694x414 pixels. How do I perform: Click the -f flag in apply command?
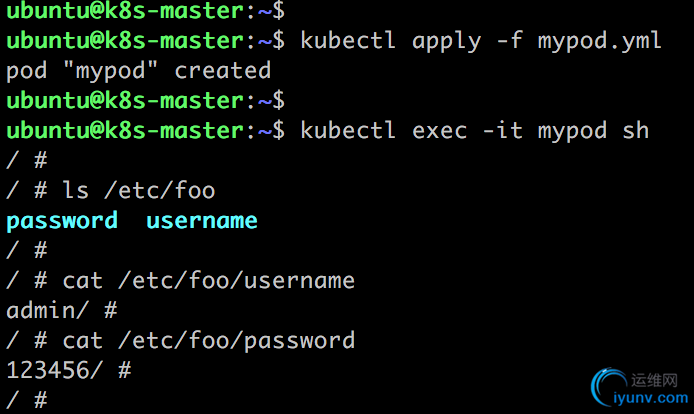509,41
